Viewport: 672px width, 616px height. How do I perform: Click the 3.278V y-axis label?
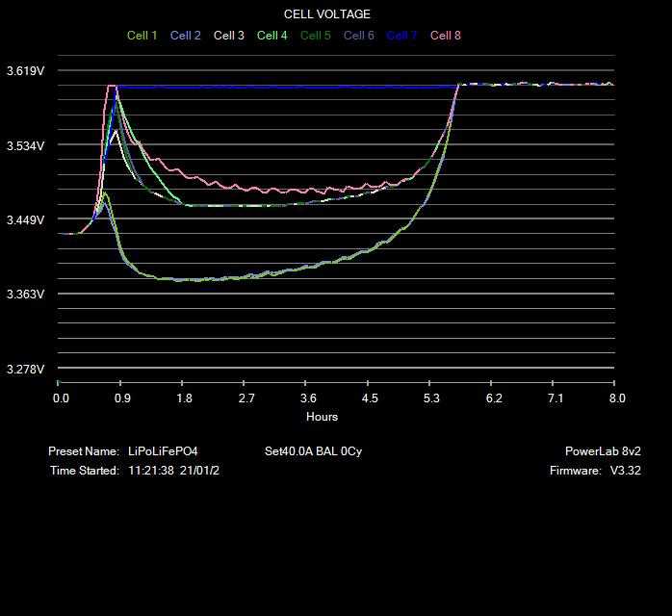25,370
